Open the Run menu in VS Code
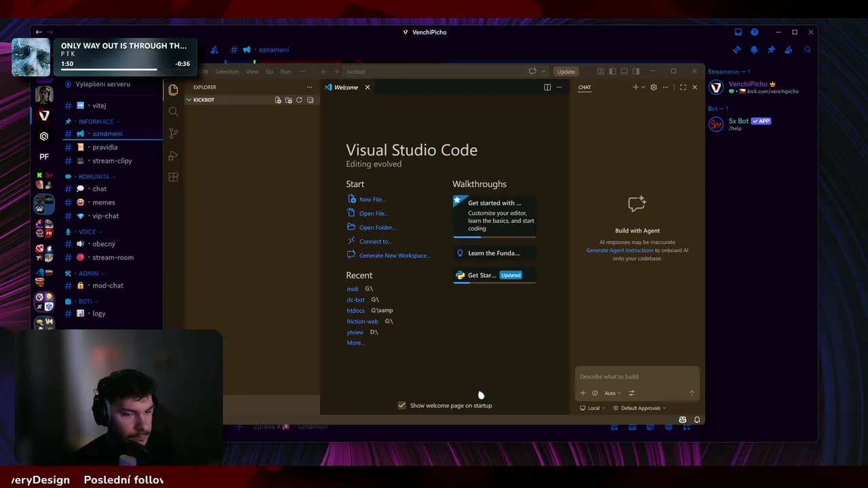The width and height of the screenshot is (868, 488). pos(285,71)
